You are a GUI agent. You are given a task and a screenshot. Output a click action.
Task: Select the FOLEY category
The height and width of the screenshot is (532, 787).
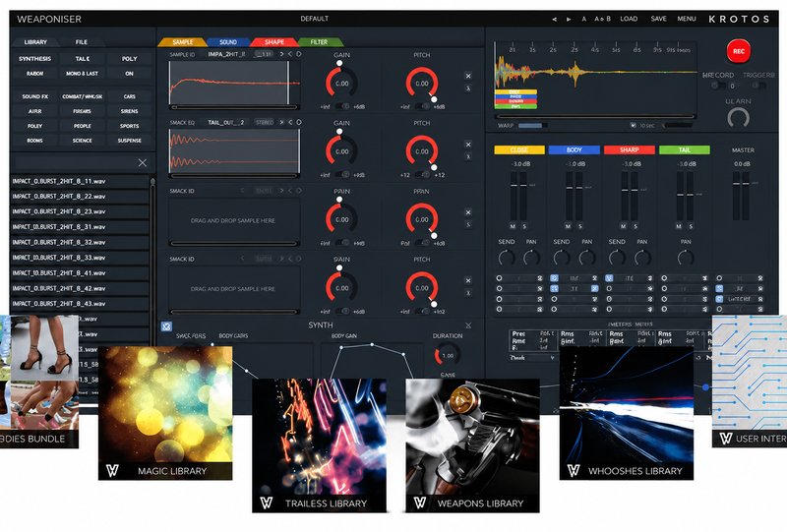[x=34, y=126]
